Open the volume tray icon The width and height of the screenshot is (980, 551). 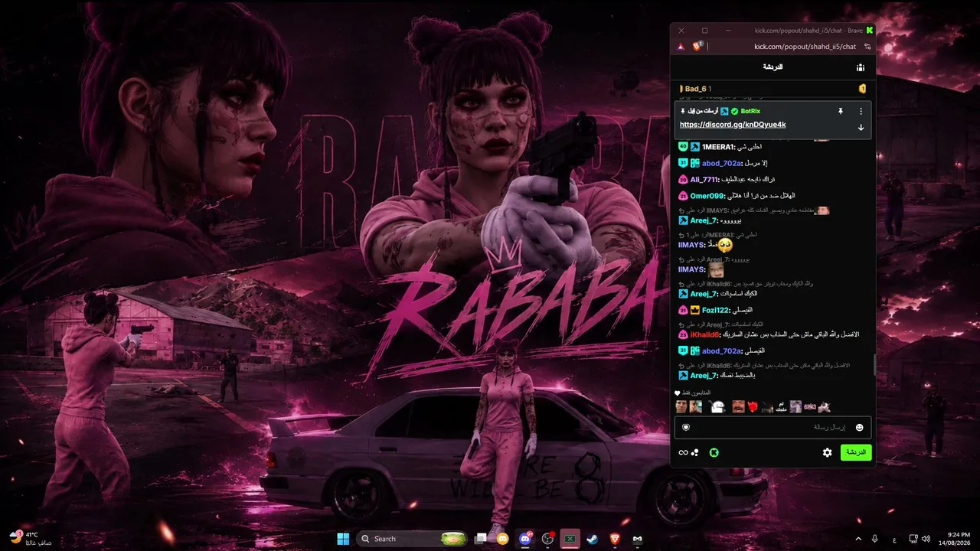(926, 539)
